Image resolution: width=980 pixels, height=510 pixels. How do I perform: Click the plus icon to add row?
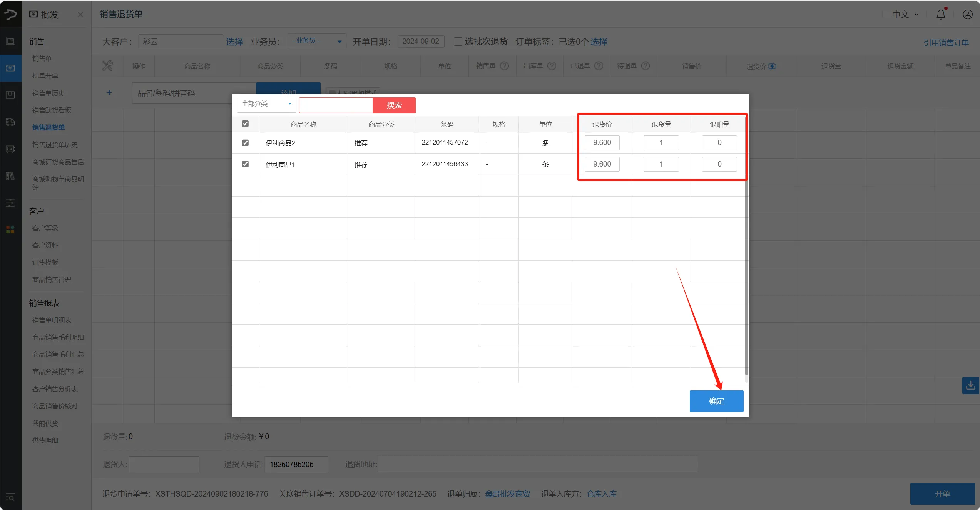pos(109,93)
